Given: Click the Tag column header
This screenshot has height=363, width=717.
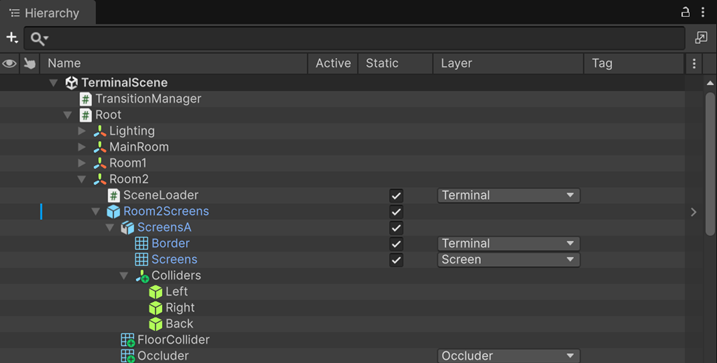Looking at the screenshot, I should [634, 64].
